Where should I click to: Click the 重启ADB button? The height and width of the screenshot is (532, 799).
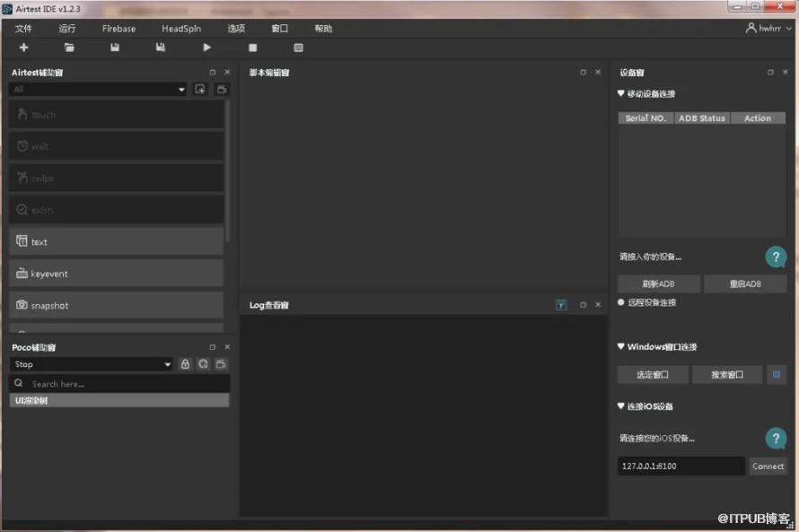745,284
